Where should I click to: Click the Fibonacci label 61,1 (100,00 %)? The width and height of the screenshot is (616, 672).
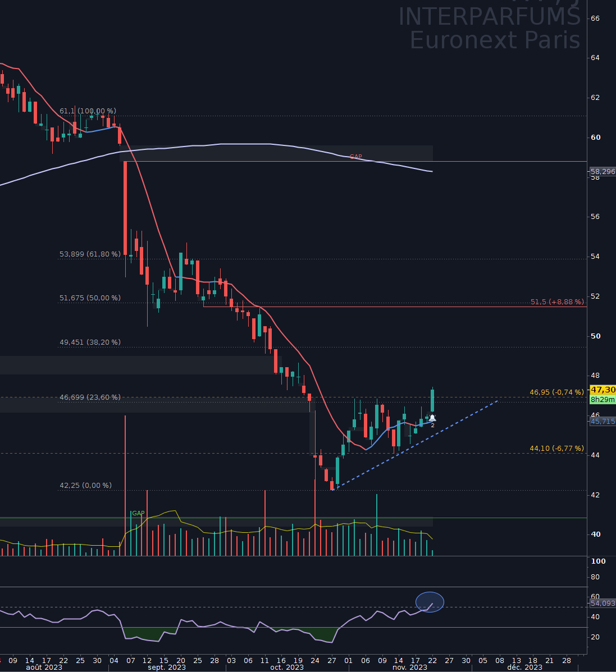coord(88,111)
